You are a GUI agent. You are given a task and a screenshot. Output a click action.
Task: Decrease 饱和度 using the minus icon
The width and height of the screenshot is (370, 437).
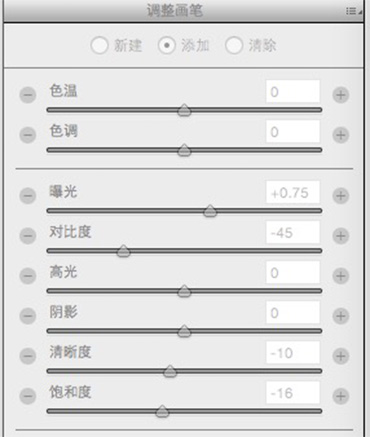(x=28, y=396)
